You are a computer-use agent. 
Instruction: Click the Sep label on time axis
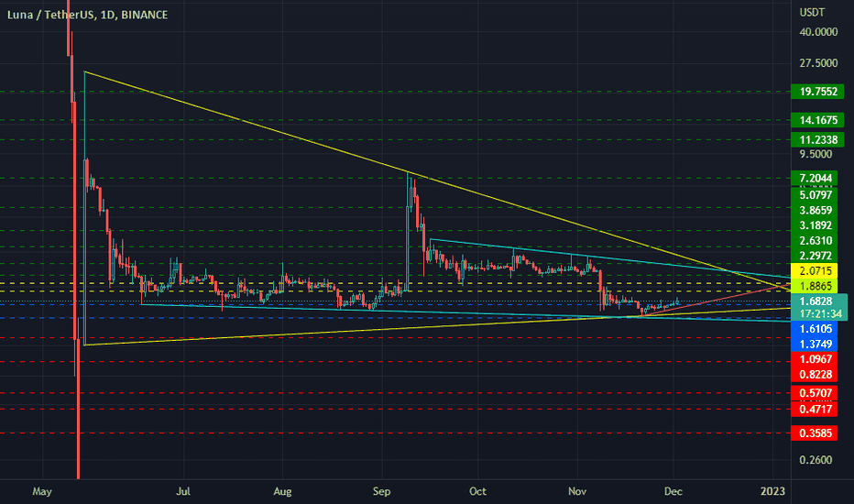[381, 491]
